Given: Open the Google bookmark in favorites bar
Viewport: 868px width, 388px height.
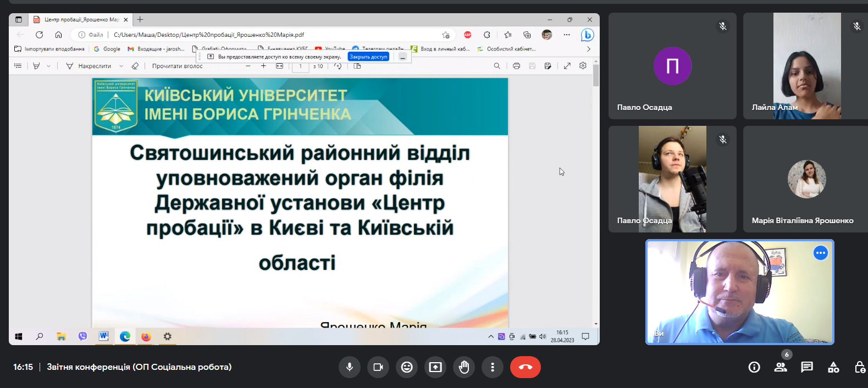Looking at the screenshot, I should (107, 49).
